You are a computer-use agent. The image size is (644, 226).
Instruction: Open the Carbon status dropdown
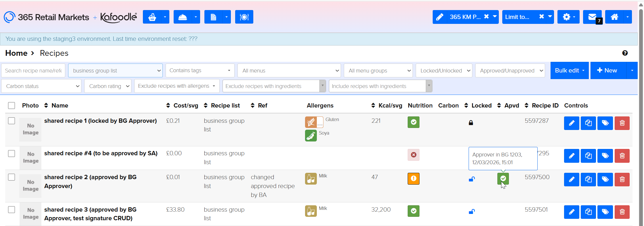(x=41, y=86)
